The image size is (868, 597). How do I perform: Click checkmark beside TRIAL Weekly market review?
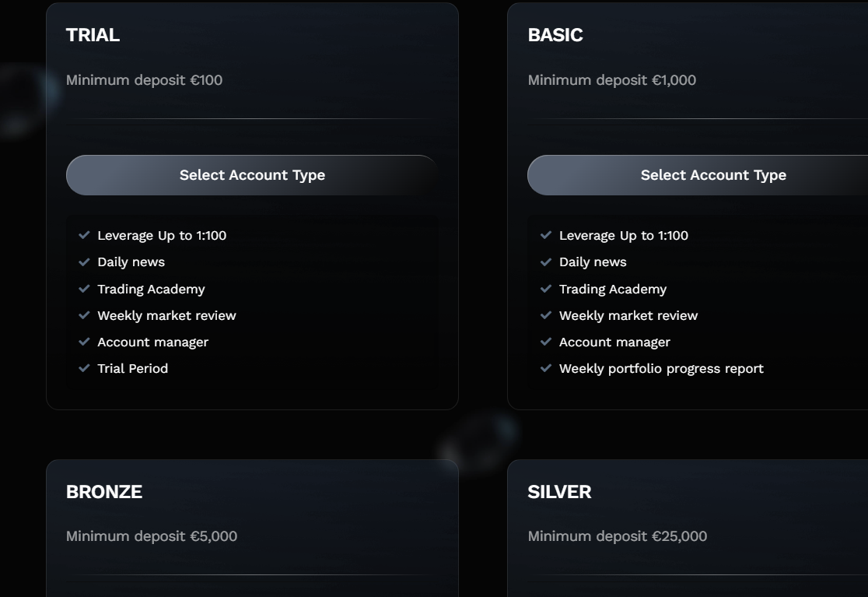click(84, 315)
